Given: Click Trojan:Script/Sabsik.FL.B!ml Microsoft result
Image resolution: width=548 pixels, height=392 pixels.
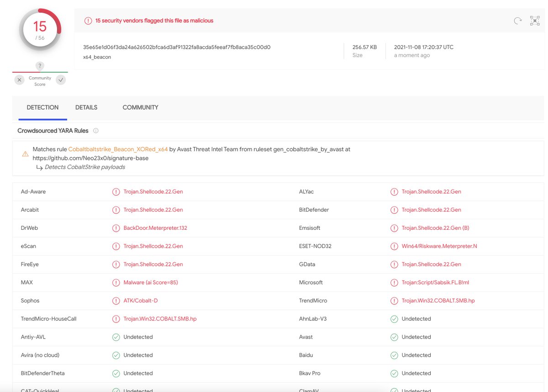Looking at the screenshot, I should (435, 282).
